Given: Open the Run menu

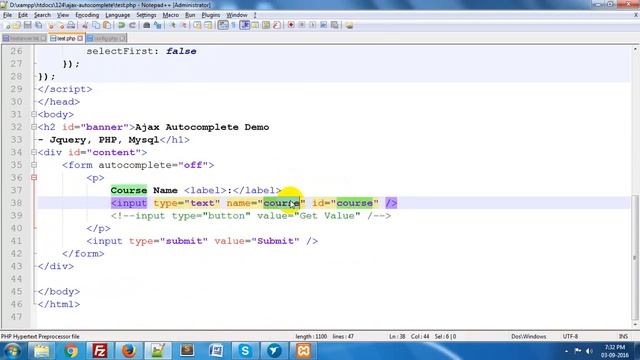Looking at the screenshot, I should tap(190, 15).
